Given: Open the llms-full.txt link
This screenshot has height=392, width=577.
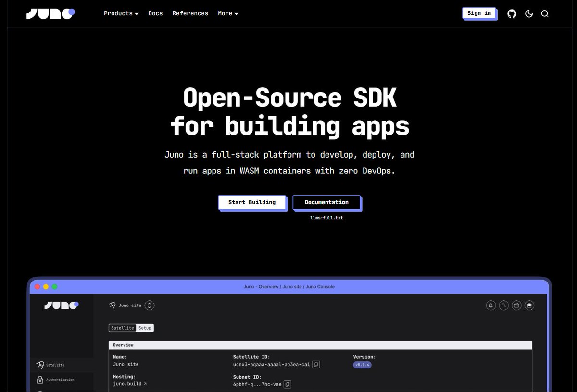Looking at the screenshot, I should 326,218.
